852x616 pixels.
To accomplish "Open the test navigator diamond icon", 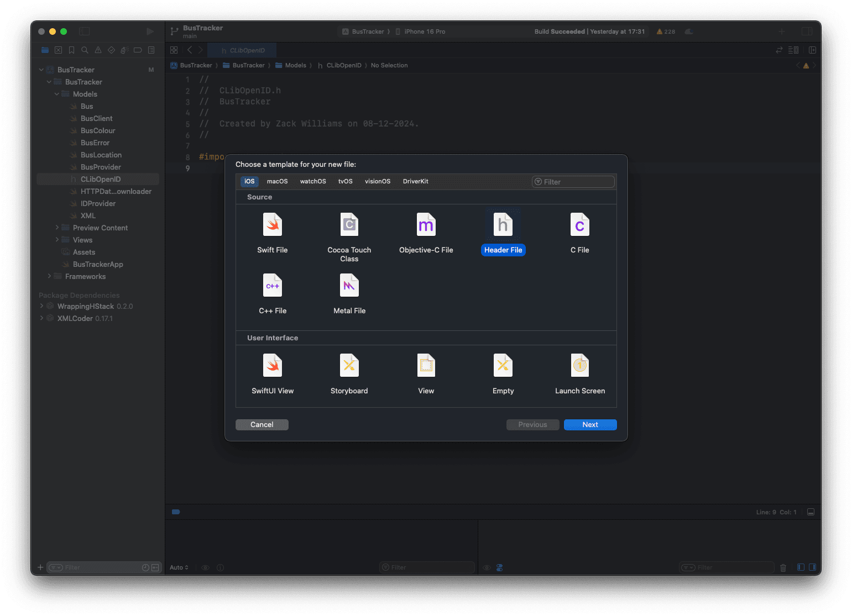I will [x=111, y=50].
